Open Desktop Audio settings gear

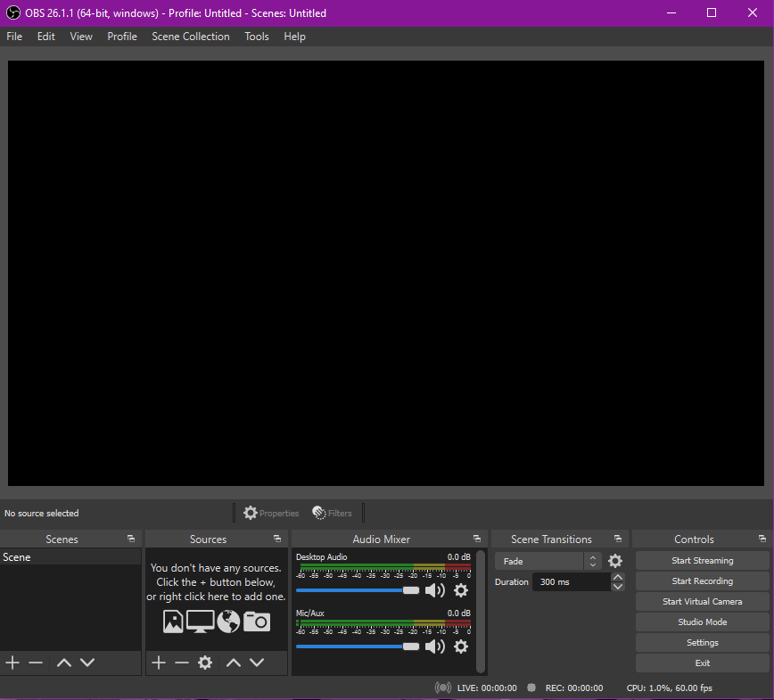pyautogui.click(x=461, y=590)
